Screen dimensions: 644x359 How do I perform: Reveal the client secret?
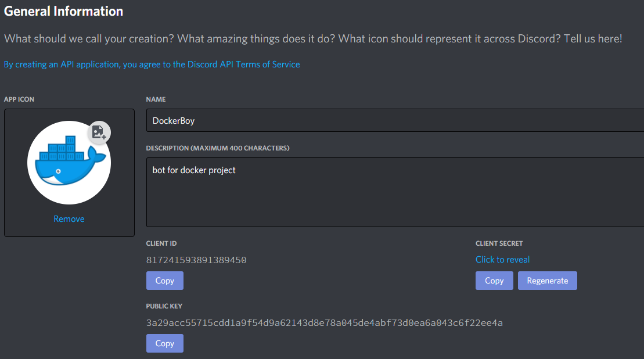[x=502, y=260]
